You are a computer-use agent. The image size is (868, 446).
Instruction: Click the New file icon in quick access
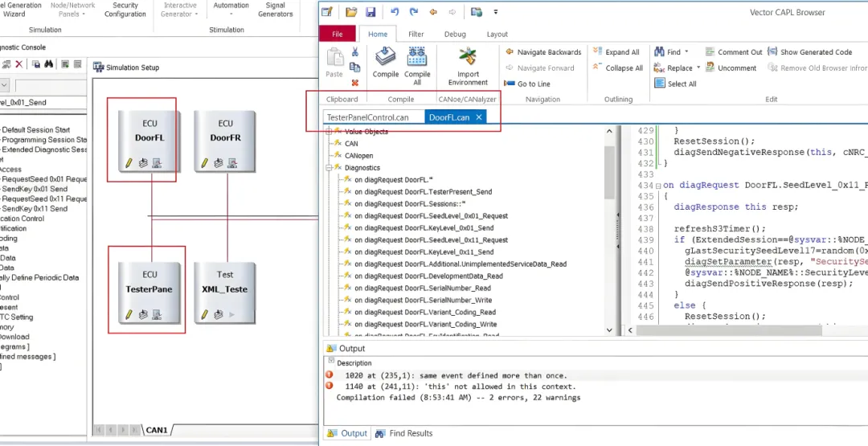327,12
